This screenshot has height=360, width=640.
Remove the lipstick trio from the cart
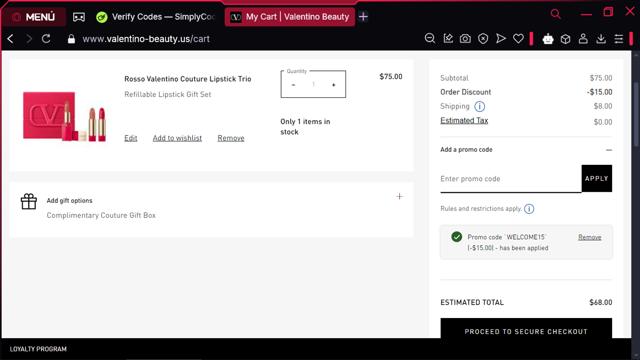coord(231,138)
